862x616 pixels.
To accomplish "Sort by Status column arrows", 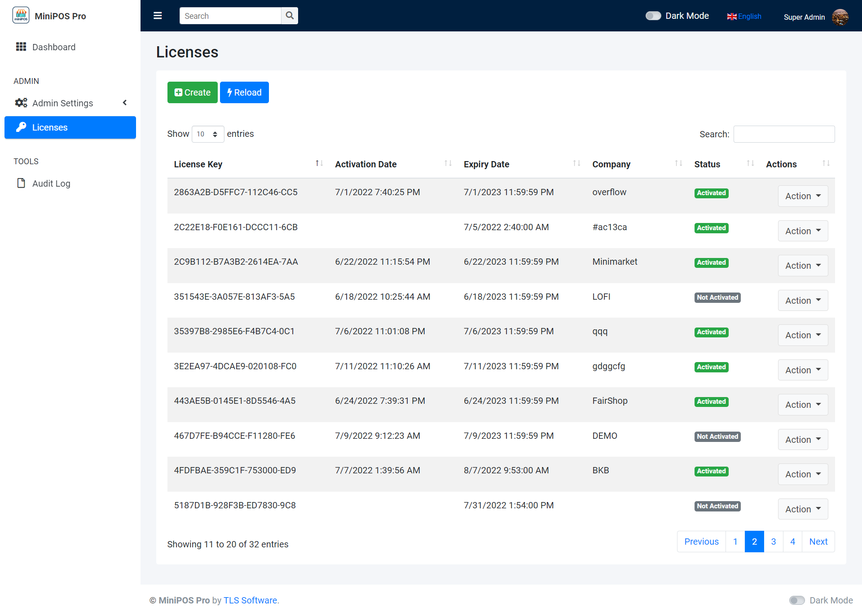I will coord(750,164).
